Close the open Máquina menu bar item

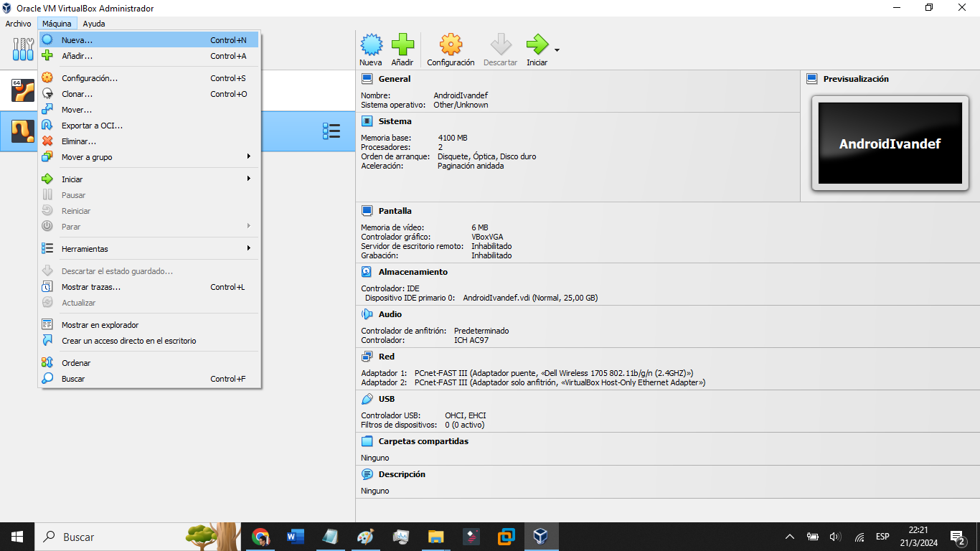tap(57, 24)
